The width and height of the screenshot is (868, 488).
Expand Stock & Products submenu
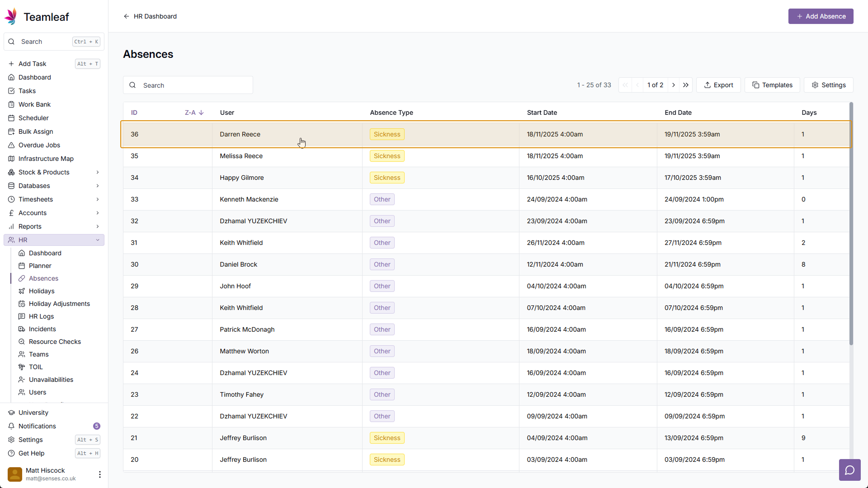(x=98, y=172)
